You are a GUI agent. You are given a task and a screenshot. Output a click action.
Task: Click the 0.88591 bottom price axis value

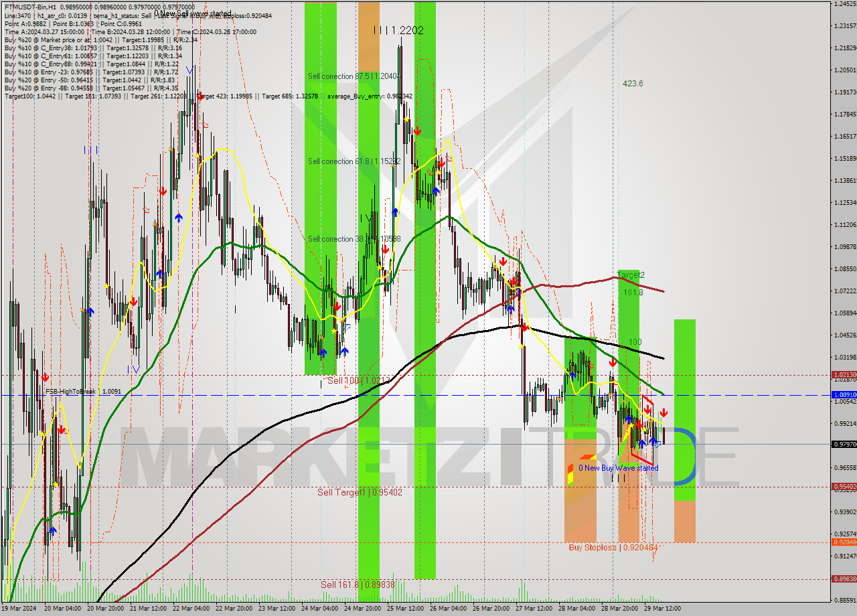pos(845,600)
